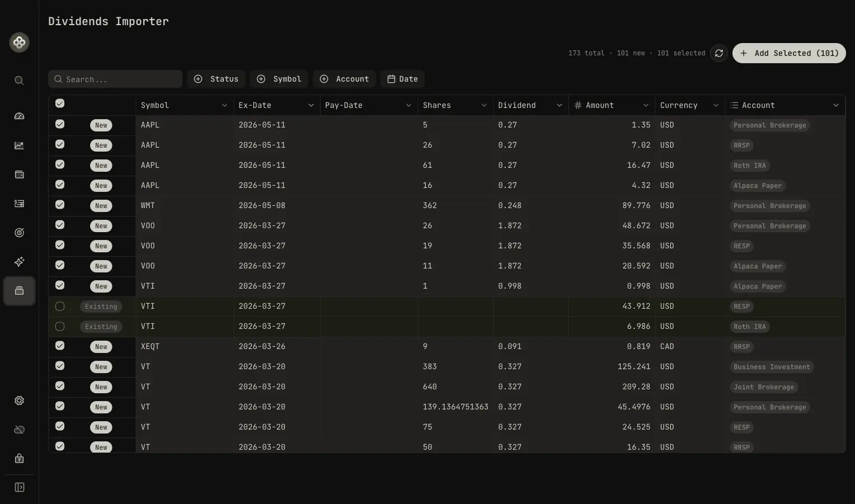Screen dimensions: 855x504
Task: Open settings gear icon in sidebar
Action: (19, 401)
